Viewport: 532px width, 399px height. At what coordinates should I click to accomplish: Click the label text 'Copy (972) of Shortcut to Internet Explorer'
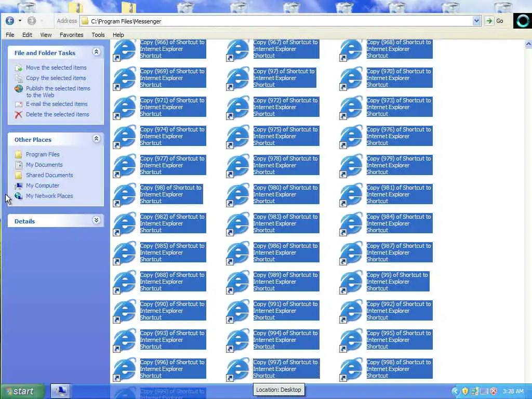tap(286, 107)
